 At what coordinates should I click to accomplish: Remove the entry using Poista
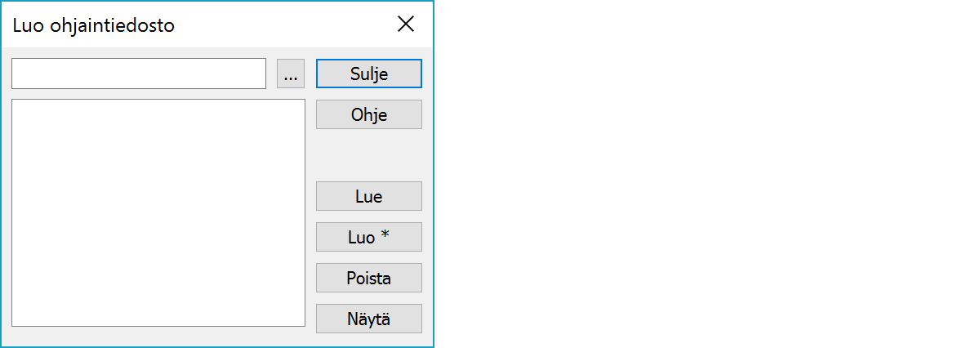point(368,278)
